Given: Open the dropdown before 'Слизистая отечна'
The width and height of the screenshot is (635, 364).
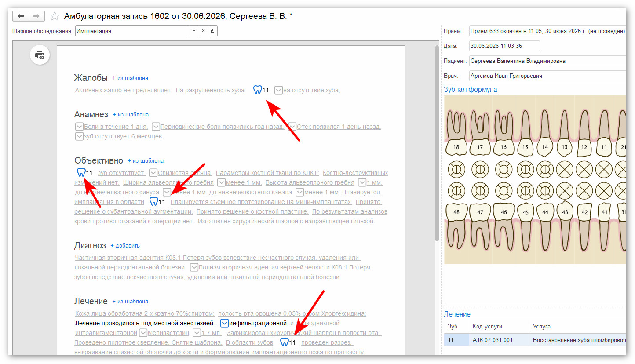Looking at the screenshot, I should click(x=153, y=173).
